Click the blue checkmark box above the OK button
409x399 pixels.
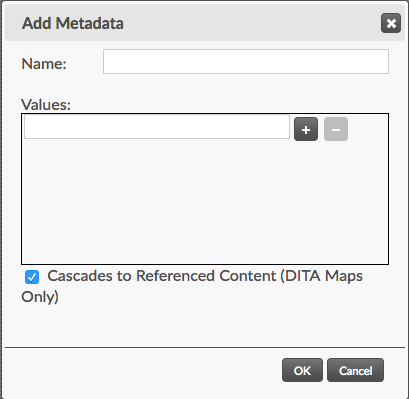[x=32, y=277]
